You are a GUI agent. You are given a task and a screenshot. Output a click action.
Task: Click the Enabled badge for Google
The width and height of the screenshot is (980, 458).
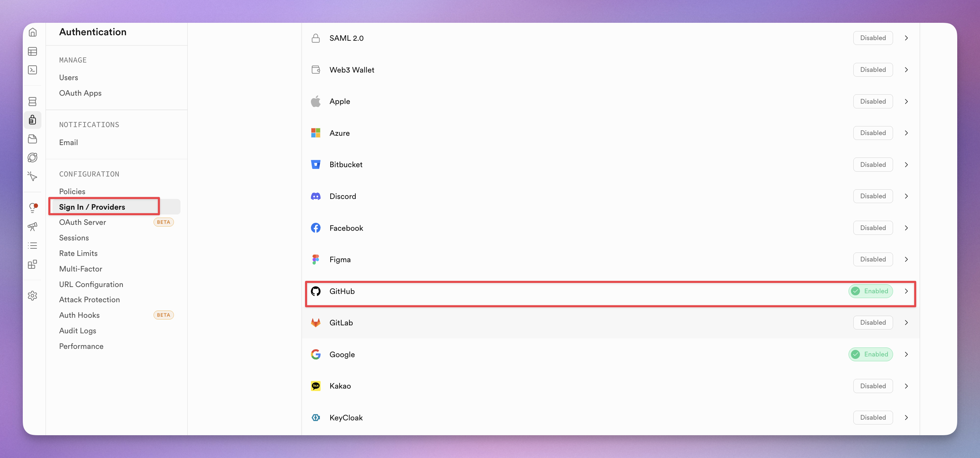click(x=870, y=354)
